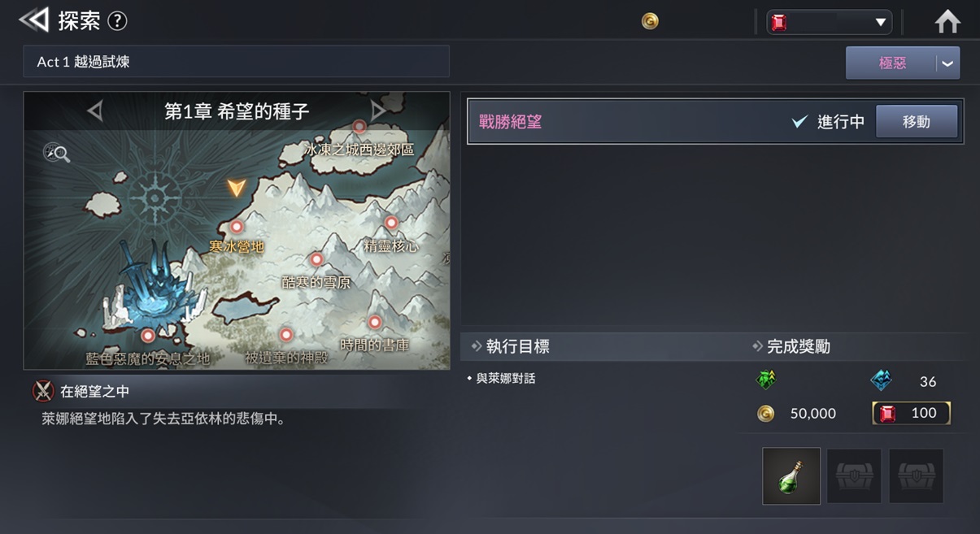Select the green potion reward item
The image size is (980, 534).
[x=791, y=476]
